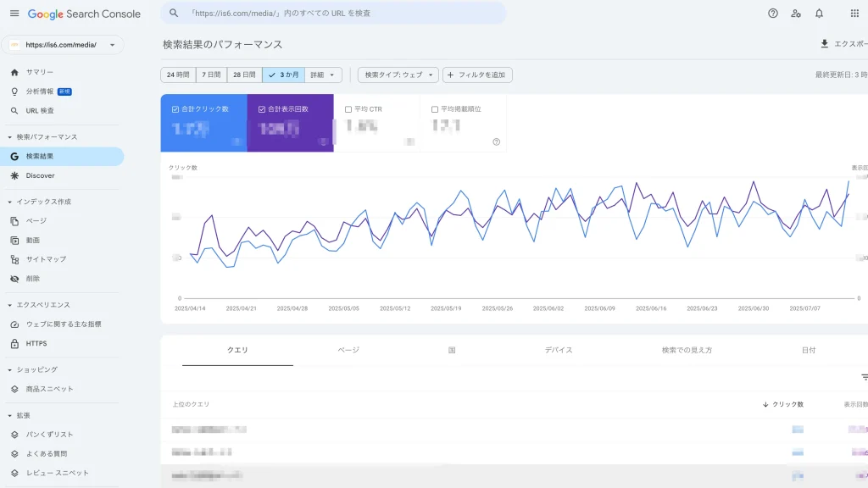This screenshot has width=868, height=488.
Task: Enable the 平均 CTR checkbox
Action: tap(348, 109)
